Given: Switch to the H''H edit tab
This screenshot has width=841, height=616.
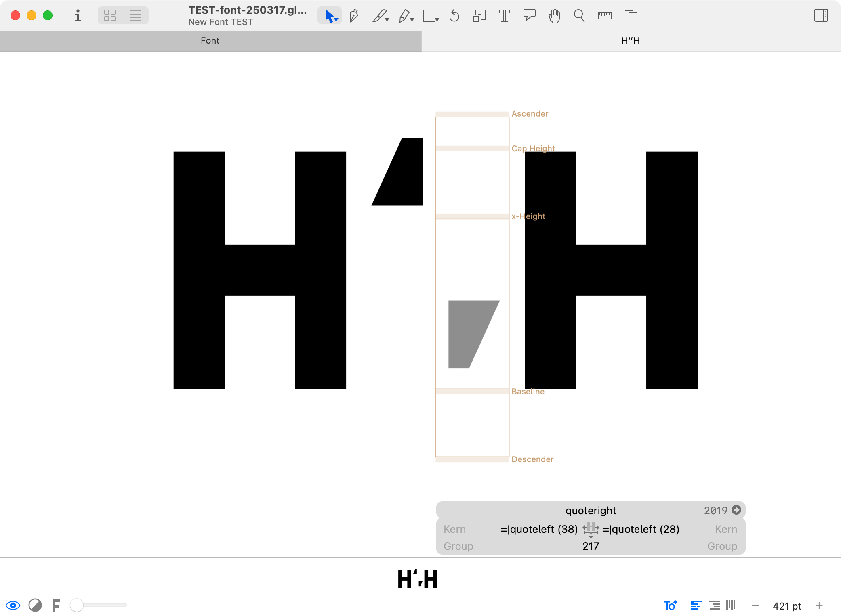Looking at the screenshot, I should 630,41.
